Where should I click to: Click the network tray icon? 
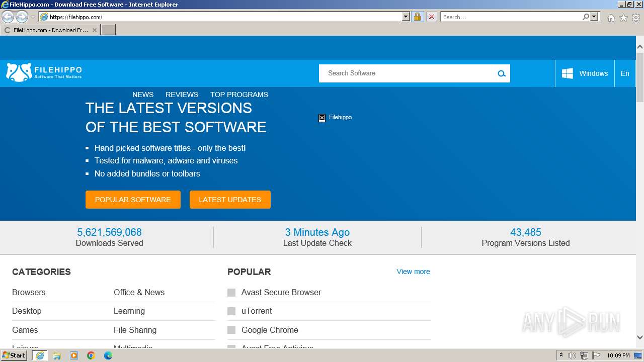[x=584, y=355]
